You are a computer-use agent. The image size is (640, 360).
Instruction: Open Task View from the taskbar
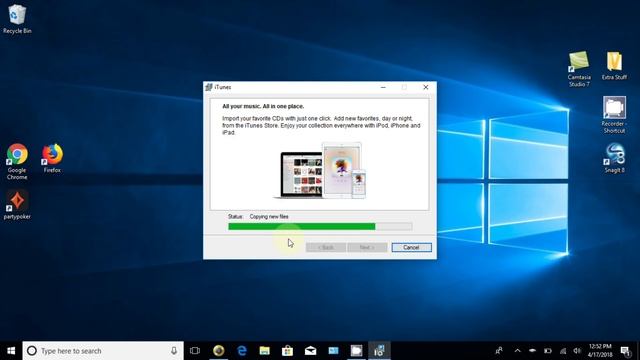pyautogui.click(x=195, y=351)
